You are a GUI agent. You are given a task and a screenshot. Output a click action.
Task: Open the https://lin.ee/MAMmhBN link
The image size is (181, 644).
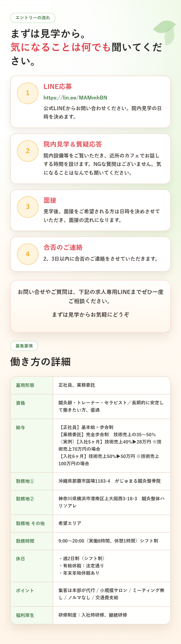click(x=75, y=98)
